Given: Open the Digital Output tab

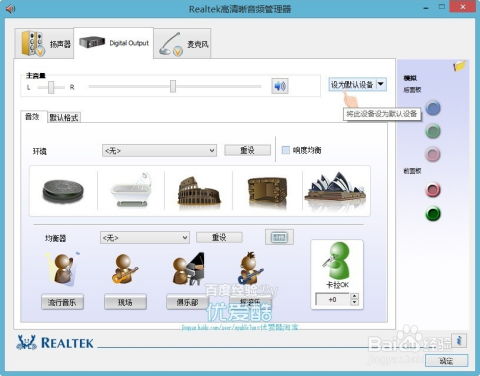Looking at the screenshot, I should [x=114, y=43].
